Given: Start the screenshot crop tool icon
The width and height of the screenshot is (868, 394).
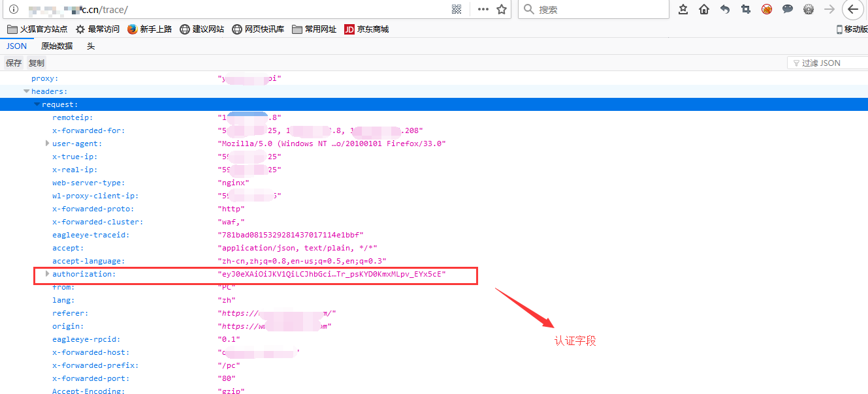Looking at the screenshot, I should 746,9.
